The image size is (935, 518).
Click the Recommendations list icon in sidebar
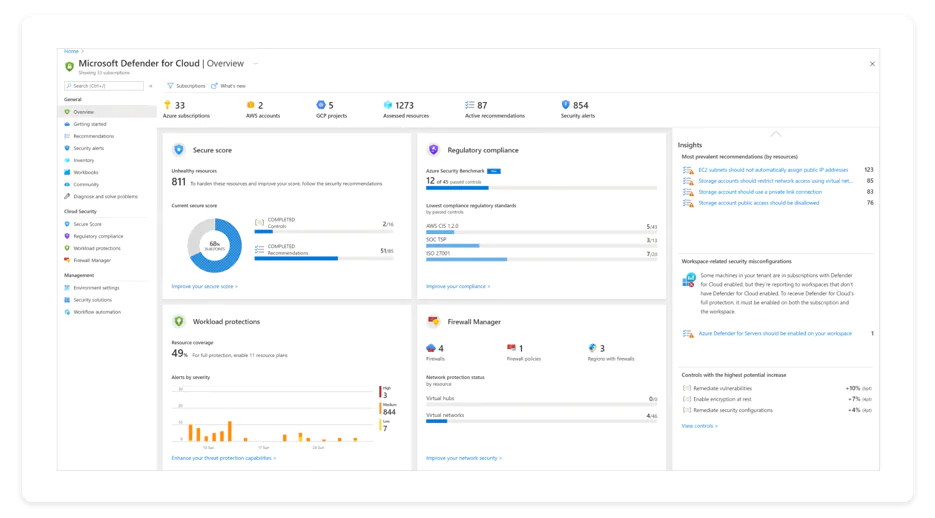67,136
